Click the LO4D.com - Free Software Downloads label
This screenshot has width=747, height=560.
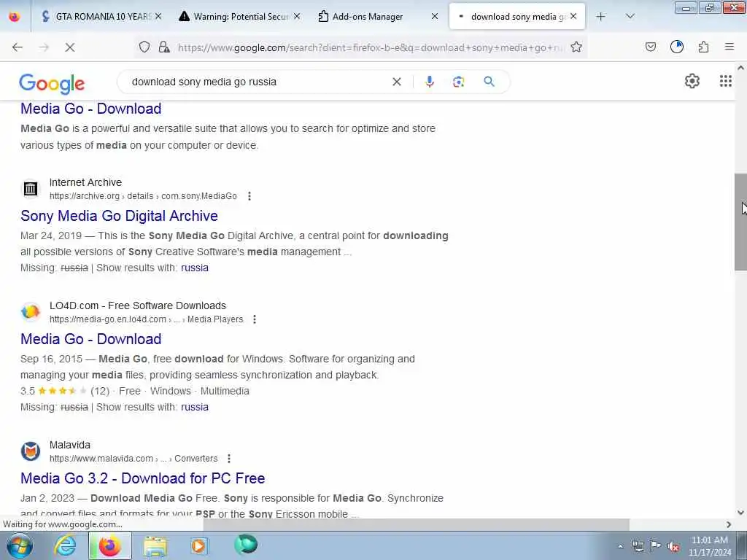coord(138,306)
